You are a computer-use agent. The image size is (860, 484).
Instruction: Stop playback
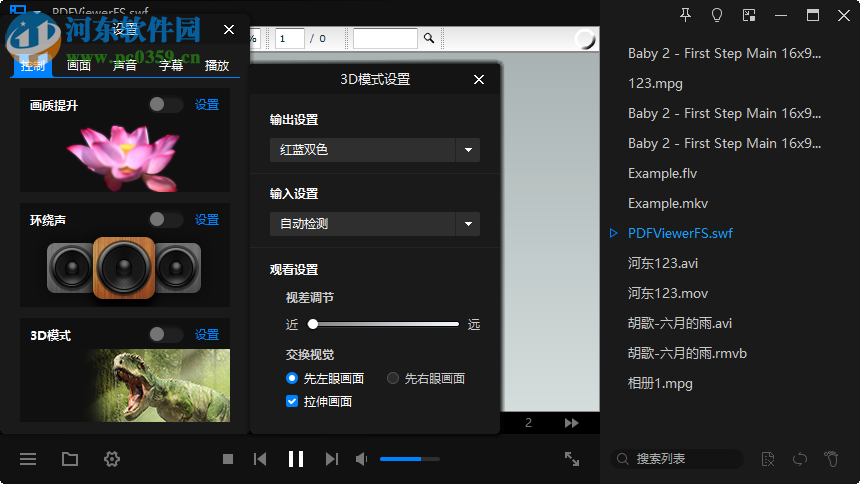[228, 459]
